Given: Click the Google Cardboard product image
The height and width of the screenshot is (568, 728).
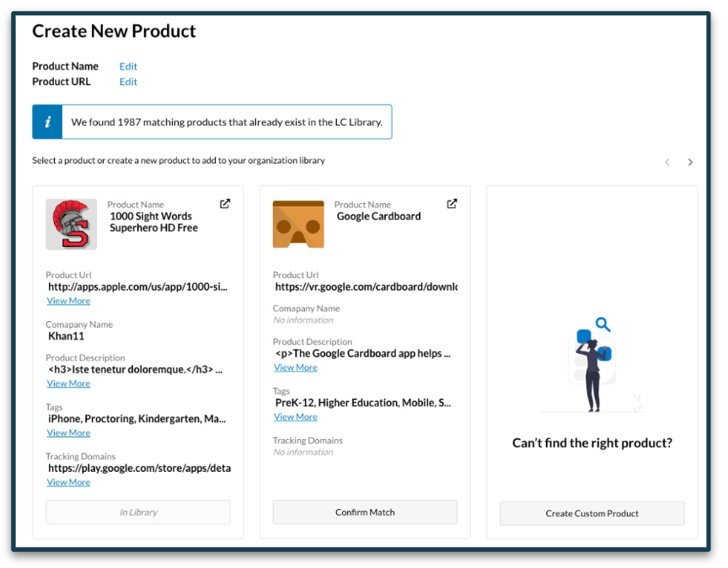Looking at the screenshot, I should [x=298, y=224].
